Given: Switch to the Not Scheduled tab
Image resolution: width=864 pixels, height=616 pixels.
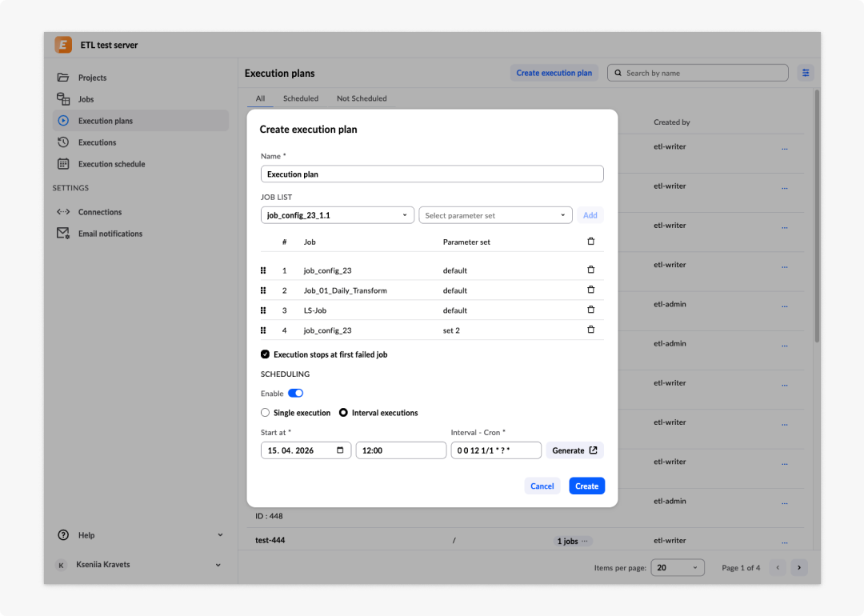Looking at the screenshot, I should pyautogui.click(x=362, y=98).
